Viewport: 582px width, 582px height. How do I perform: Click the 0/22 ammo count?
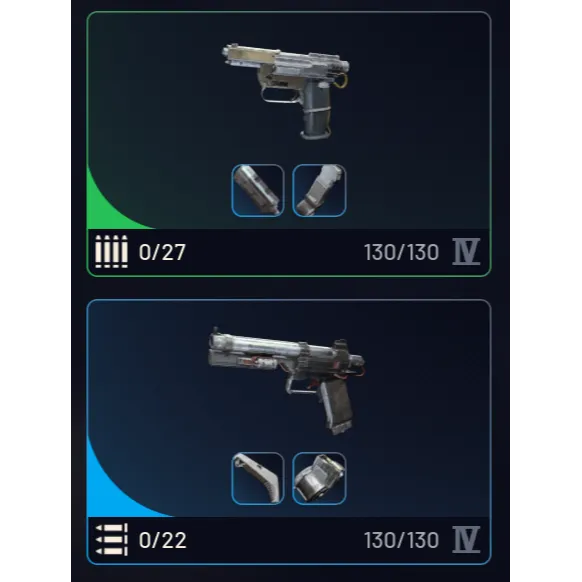tap(162, 540)
